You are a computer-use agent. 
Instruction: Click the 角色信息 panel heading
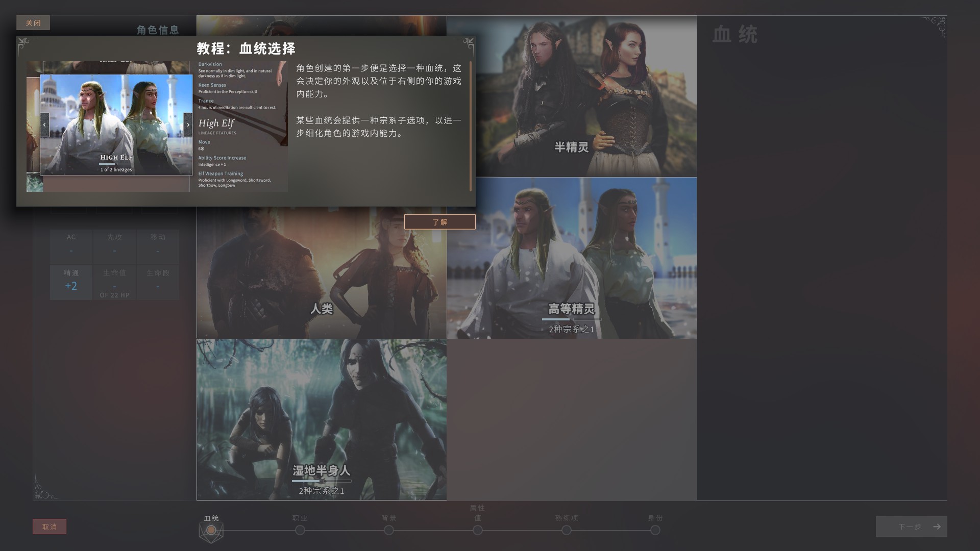click(158, 30)
